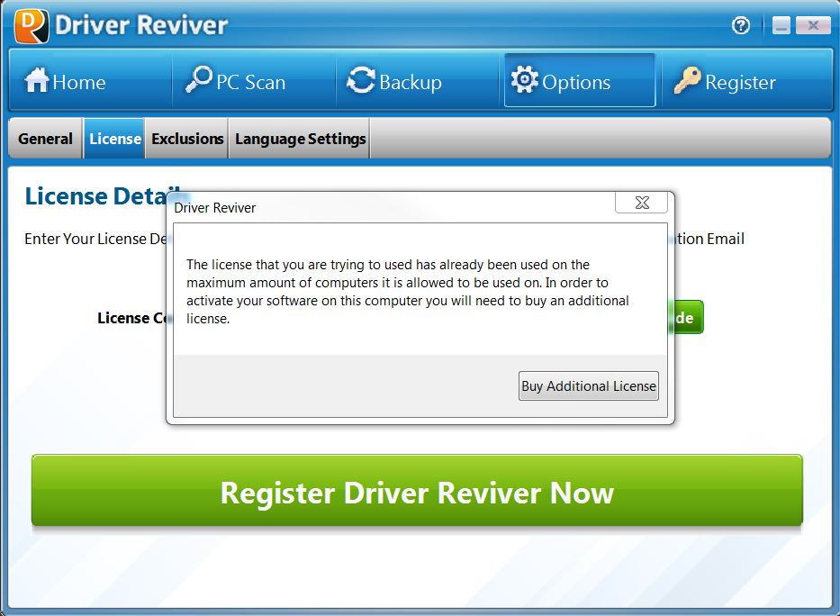The image size is (840, 616).
Task: Open the Register section
Action: (746, 80)
